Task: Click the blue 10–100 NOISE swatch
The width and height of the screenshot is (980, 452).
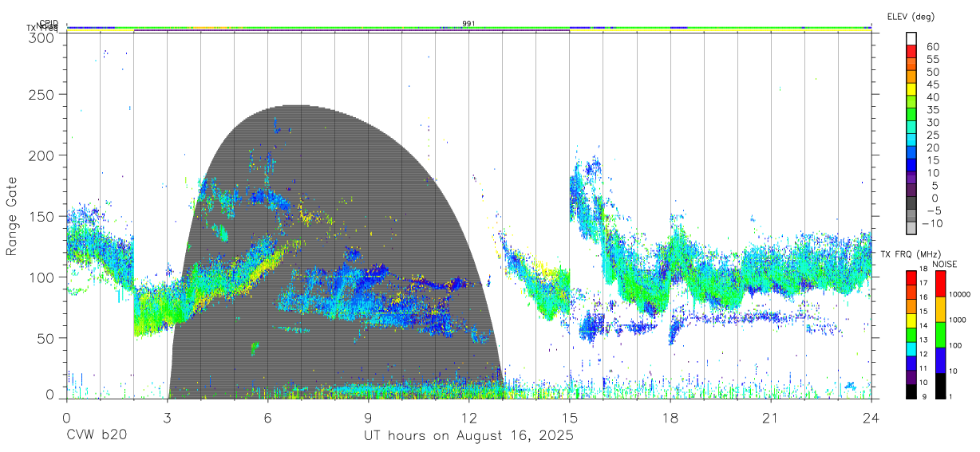Action: coord(939,360)
